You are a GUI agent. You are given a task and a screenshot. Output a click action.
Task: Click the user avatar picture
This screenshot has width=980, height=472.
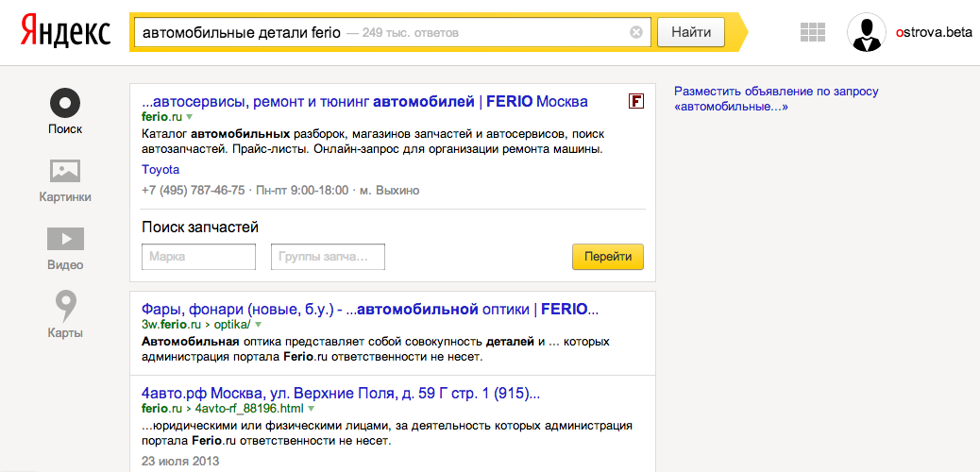(x=867, y=32)
